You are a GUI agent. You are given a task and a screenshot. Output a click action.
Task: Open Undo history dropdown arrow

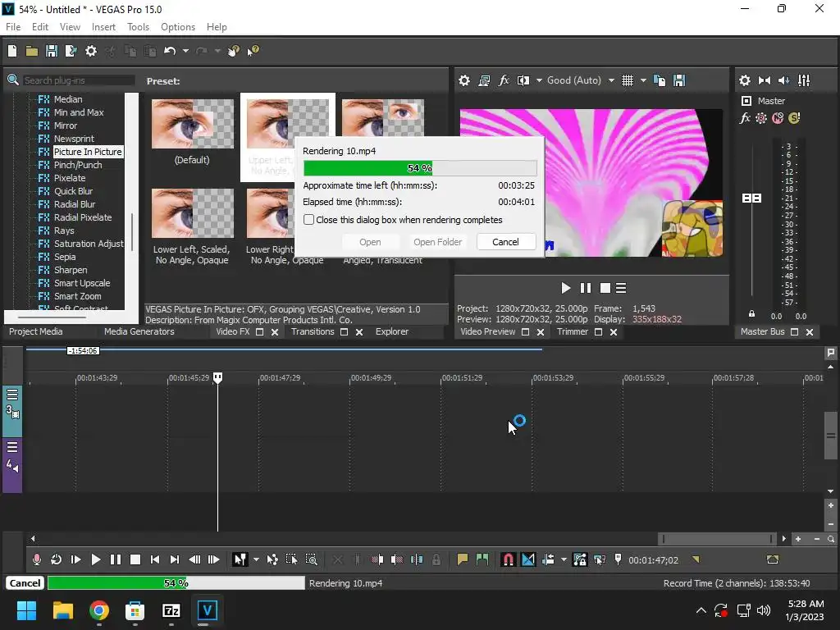click(x=185, y=51)
